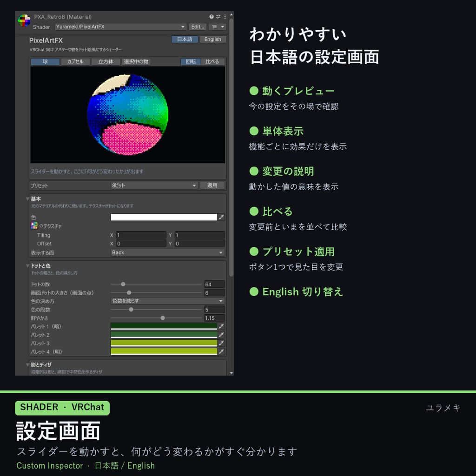Select the 球 preview shape
Screen dimensions: 476x476
point(45,62)
